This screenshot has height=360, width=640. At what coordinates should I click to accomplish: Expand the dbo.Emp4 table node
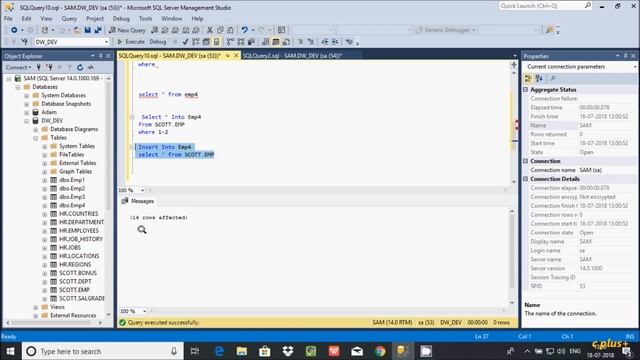coord(44,205)
